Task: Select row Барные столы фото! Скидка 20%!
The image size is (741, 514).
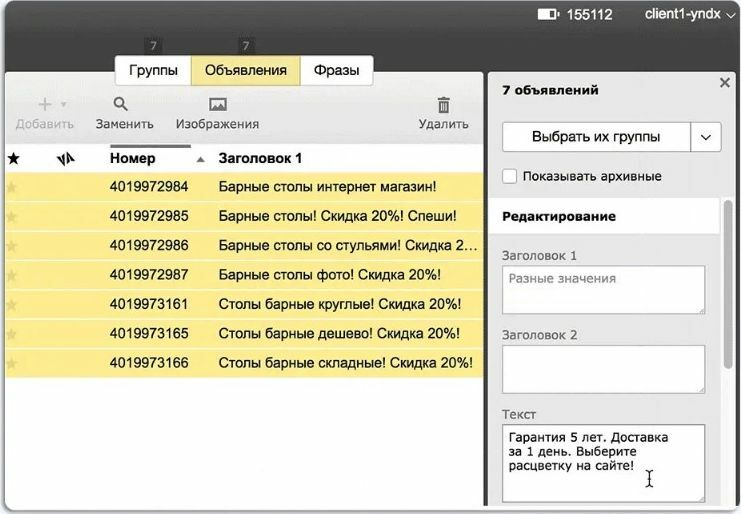Action: coord(244,275)
